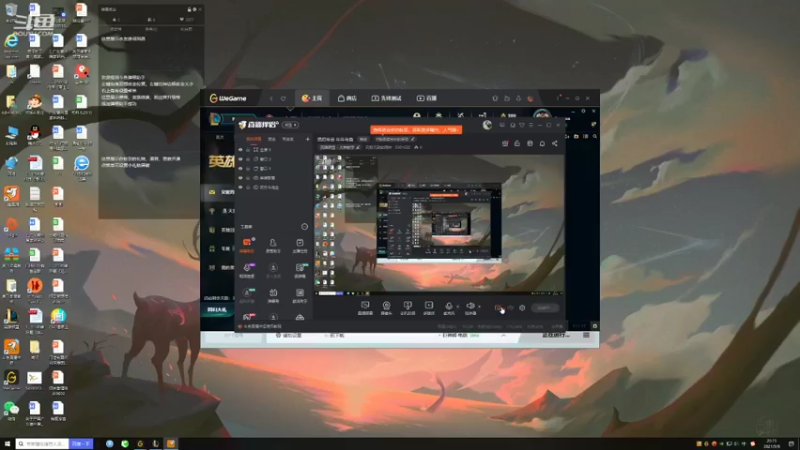Mute the microphone in the streaming app
Viewport: 800px width, 450px height.
tap(448, 307)
